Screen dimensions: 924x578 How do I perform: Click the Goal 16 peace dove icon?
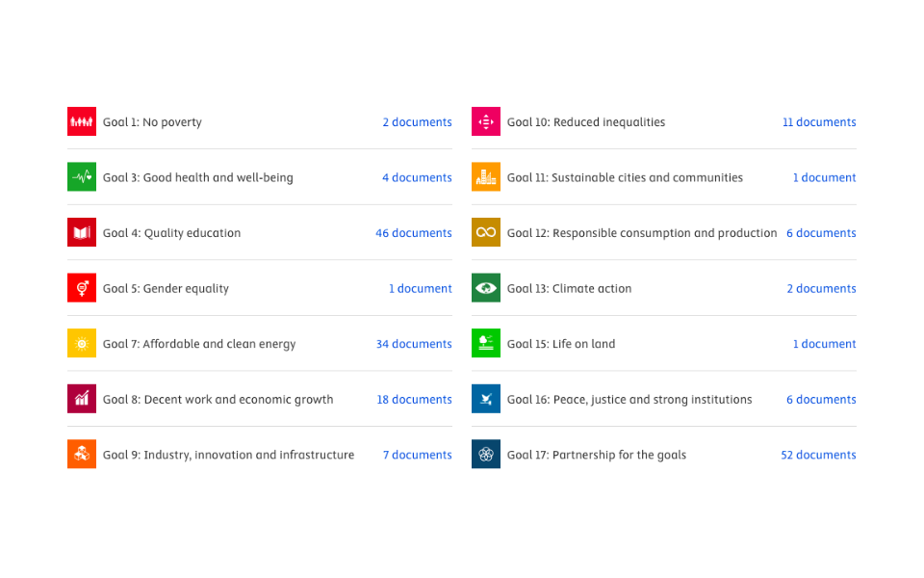pos(486,399)
